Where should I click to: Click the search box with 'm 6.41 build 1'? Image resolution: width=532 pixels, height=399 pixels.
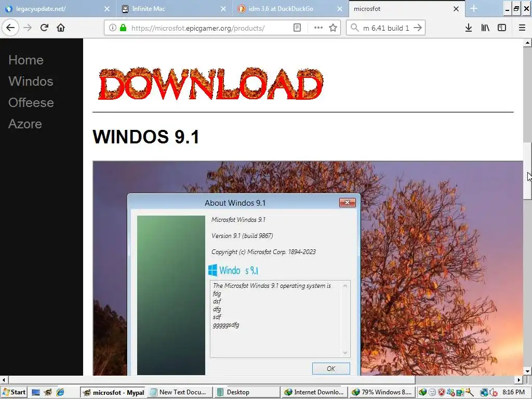point(386,28)
